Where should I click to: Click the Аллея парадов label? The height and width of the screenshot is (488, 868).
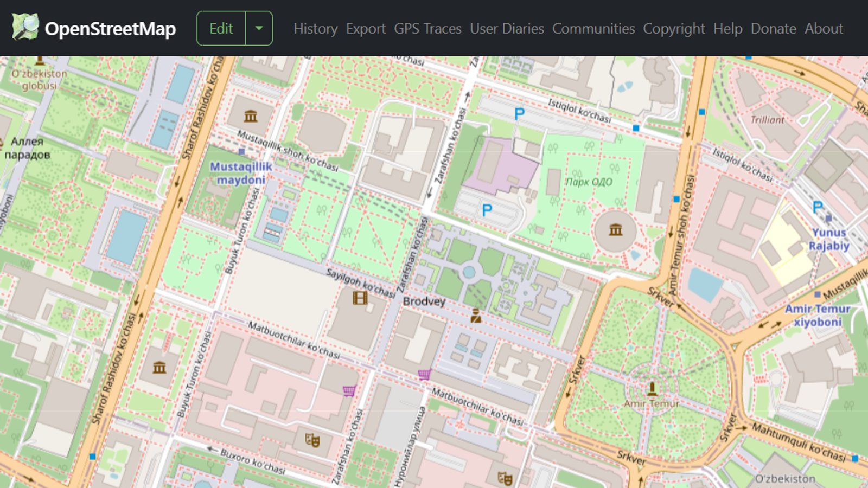27,147
